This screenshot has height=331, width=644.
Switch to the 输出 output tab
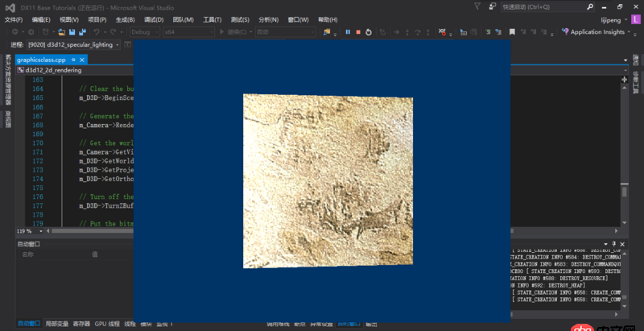pyautogui.click(x=372, y=324)
